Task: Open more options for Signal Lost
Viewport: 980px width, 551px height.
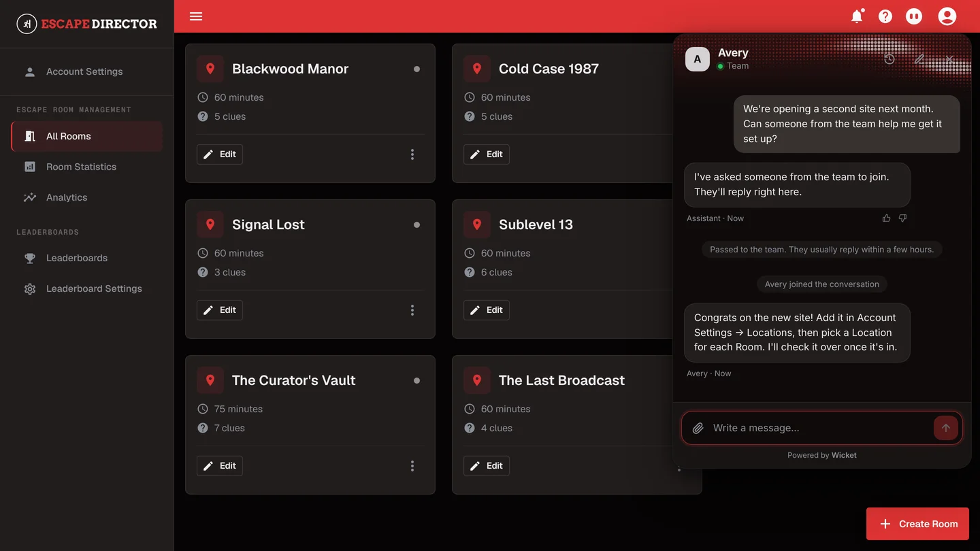Action: point(412,310)
